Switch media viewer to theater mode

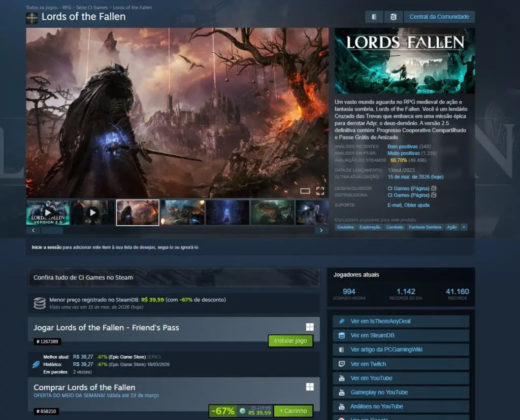(x=305, y=191)
